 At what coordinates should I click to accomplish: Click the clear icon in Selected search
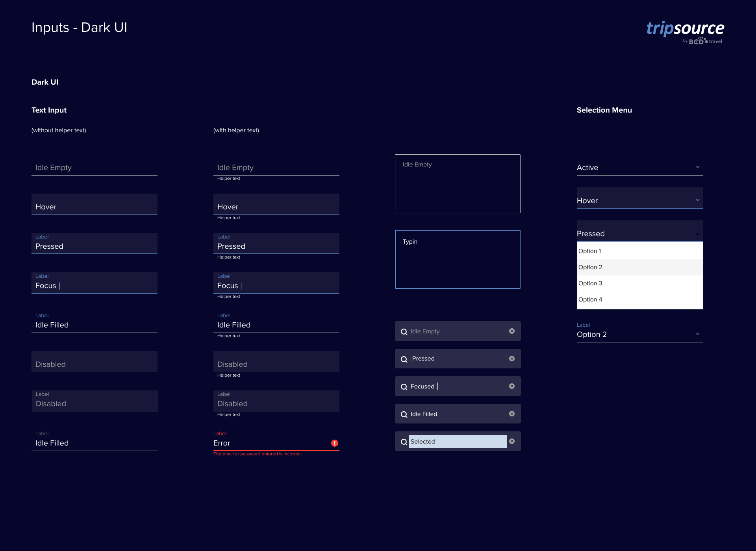click(512, 441)
